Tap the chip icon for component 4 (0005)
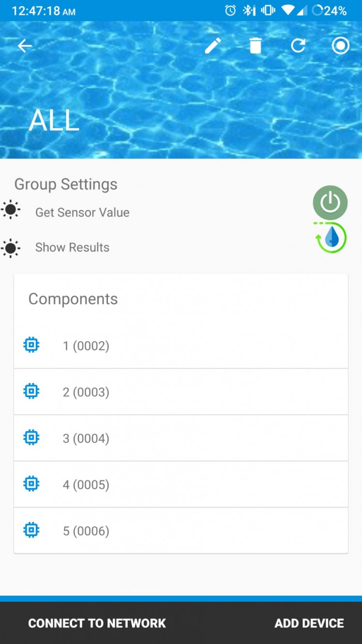Image resolution: width=362 pixels, height=644 pixels. coord(31,484)
